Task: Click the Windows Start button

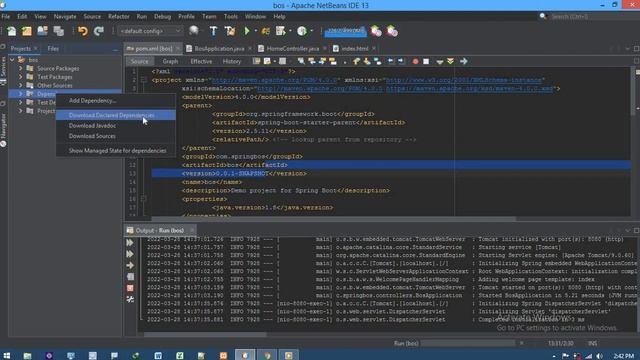Action: pos(7,356)
